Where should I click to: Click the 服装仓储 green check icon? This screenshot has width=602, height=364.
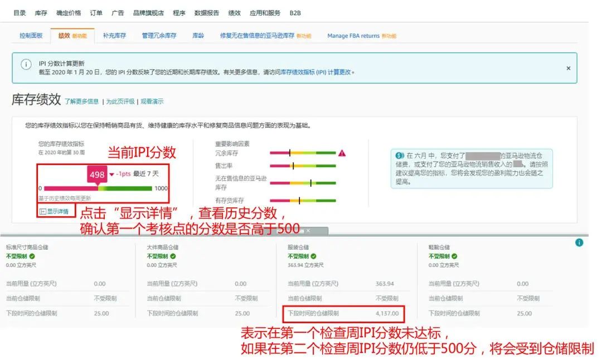pos(314,256)
